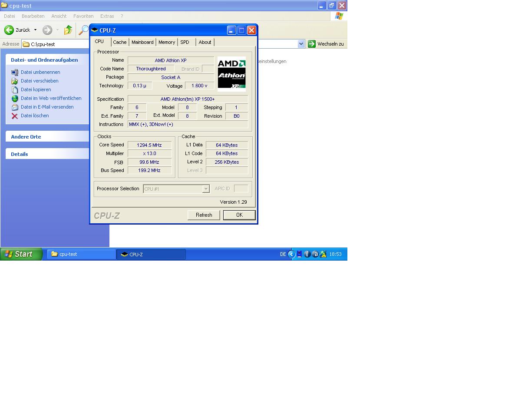Click the CPU-Z taskbar button
Screen dimensions: 505x420
[151, 254]
